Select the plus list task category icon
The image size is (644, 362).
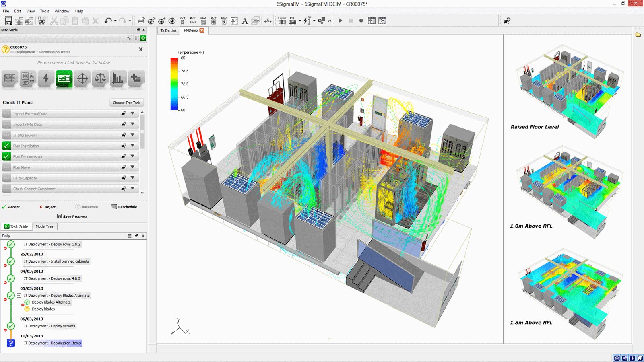[136, 78]
